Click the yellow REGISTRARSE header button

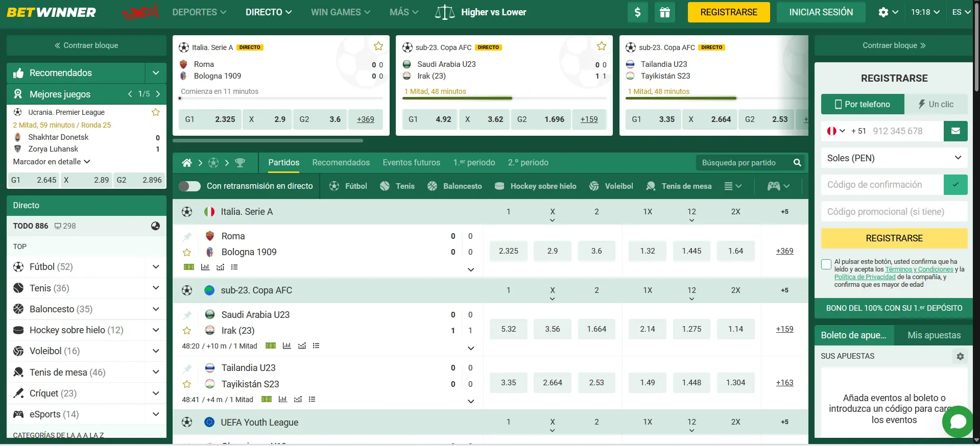729,12
